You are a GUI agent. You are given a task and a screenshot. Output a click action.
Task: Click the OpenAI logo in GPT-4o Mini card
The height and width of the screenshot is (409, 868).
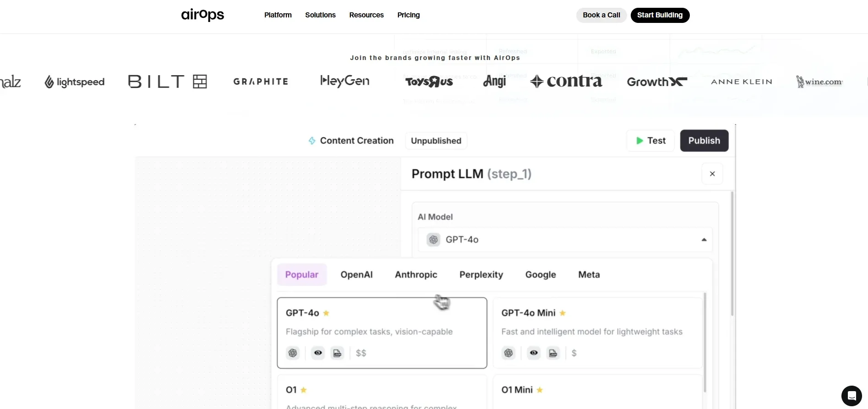pyautogui.click(x=508, y=353)
